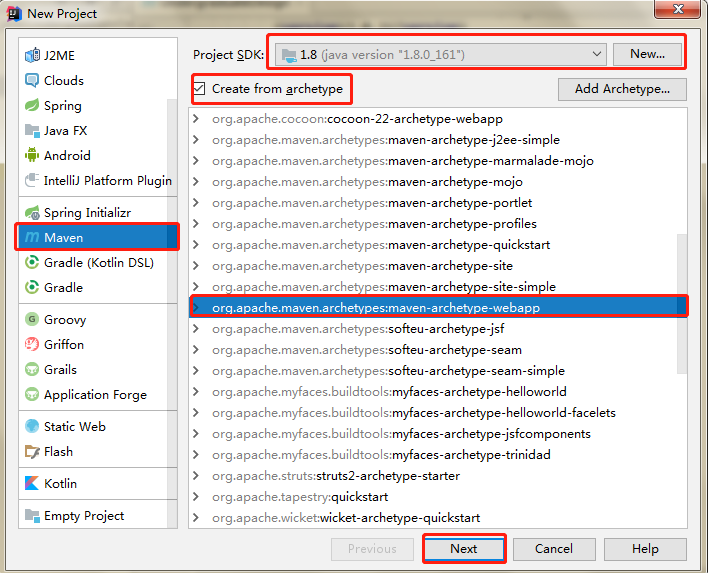Viewport: 708px width, 573px height.
Task: Expand the maven-archetype-marmalade-mojo node
Action: (196, 161)
